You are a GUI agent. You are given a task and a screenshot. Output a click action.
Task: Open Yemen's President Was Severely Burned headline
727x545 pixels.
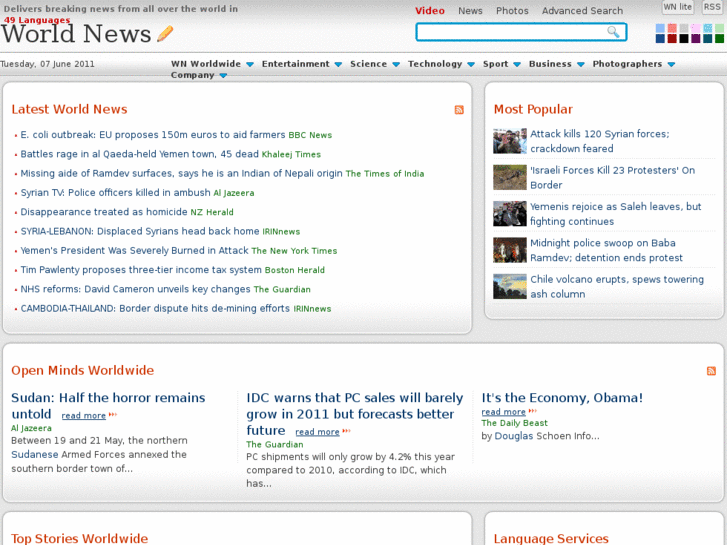pos(134,250)
